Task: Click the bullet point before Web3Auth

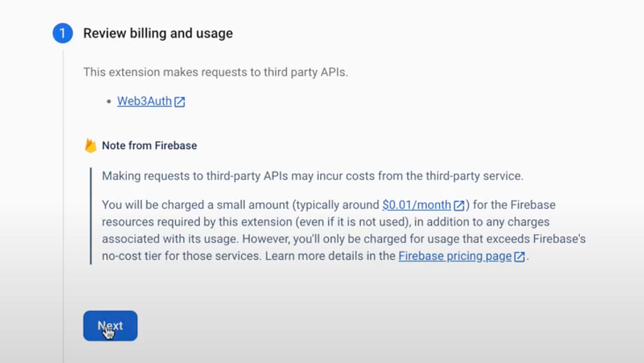Action: pos(109,101)
